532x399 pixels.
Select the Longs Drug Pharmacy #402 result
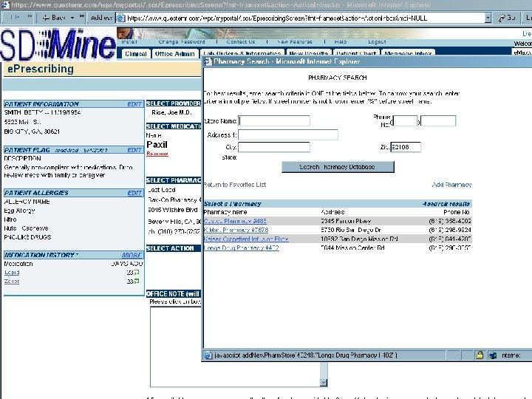[x=241, y=248]
